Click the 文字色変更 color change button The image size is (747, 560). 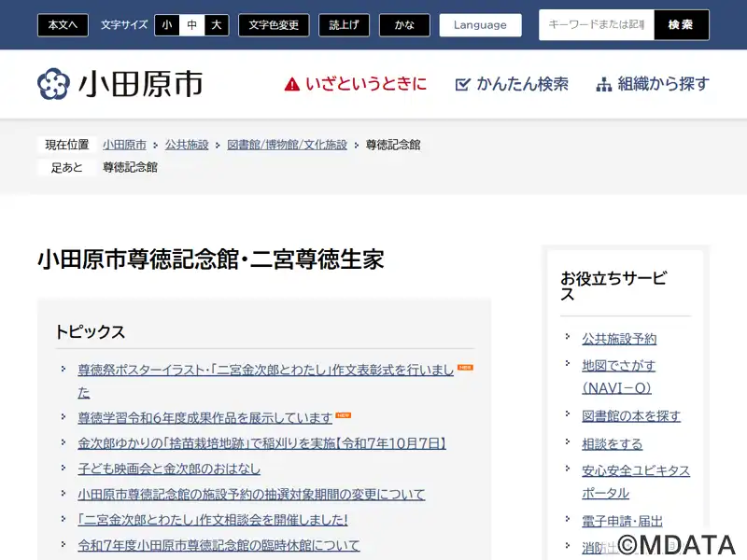(x=273, y=25)
